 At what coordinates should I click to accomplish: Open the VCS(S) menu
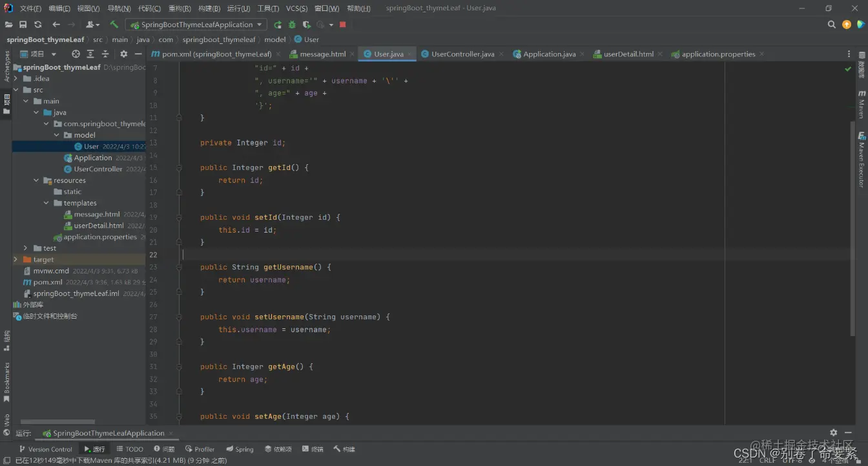click(297, 8)
